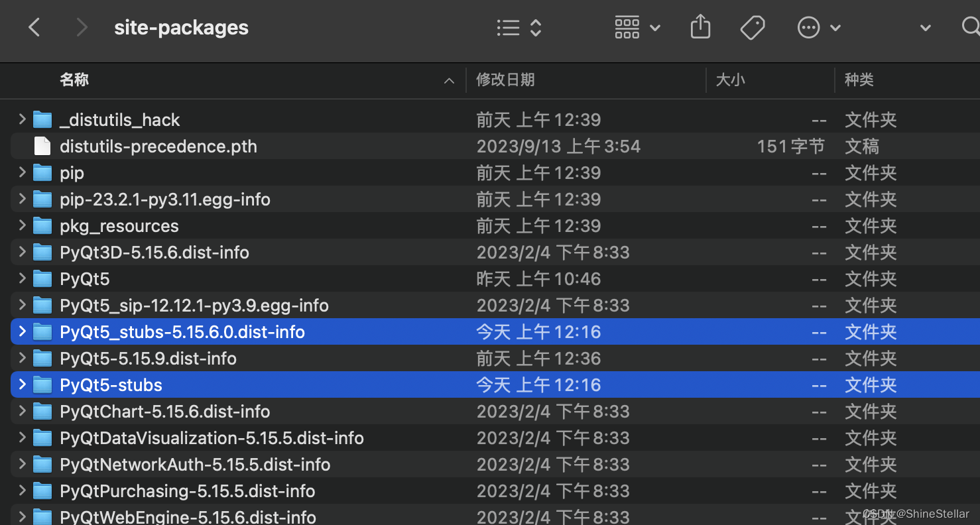Viewport: 980px width, 525px height.
Task: Sort by the 大小 column header
Action: (731, 80)
